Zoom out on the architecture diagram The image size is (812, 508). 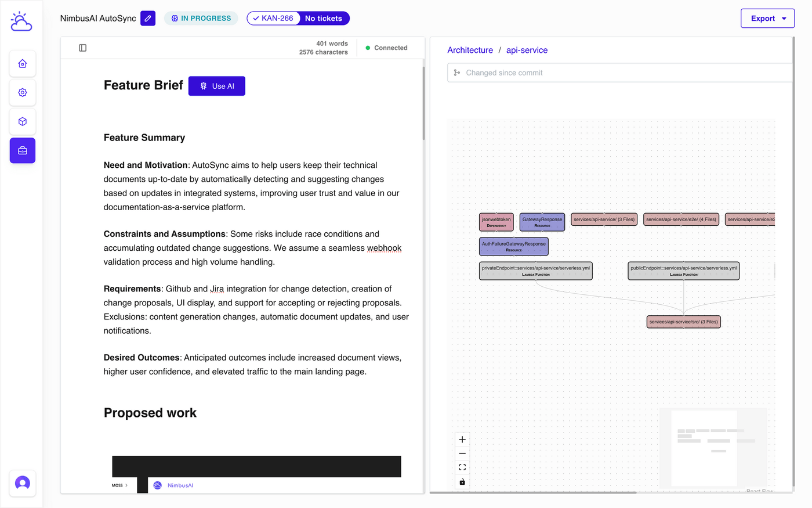(x=462, y=453)
